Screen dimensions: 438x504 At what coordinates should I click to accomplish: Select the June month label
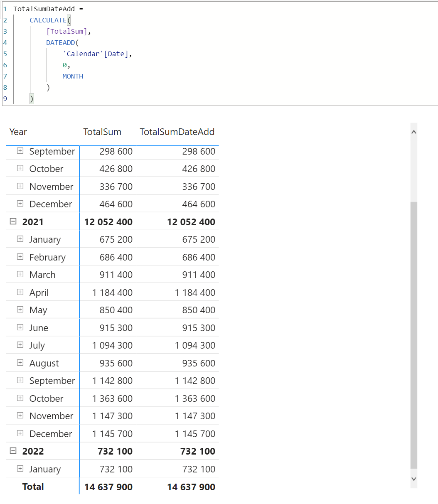[39, 328]
